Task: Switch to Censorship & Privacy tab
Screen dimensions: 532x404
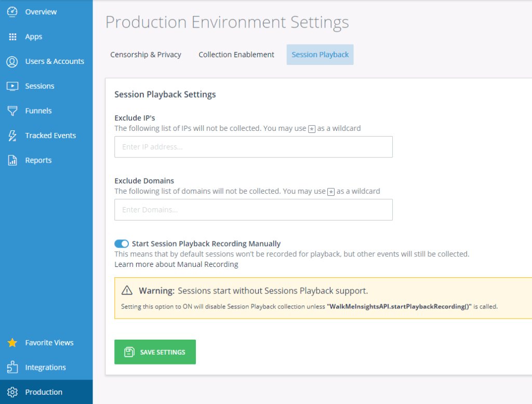Action: tap(145, 55)
